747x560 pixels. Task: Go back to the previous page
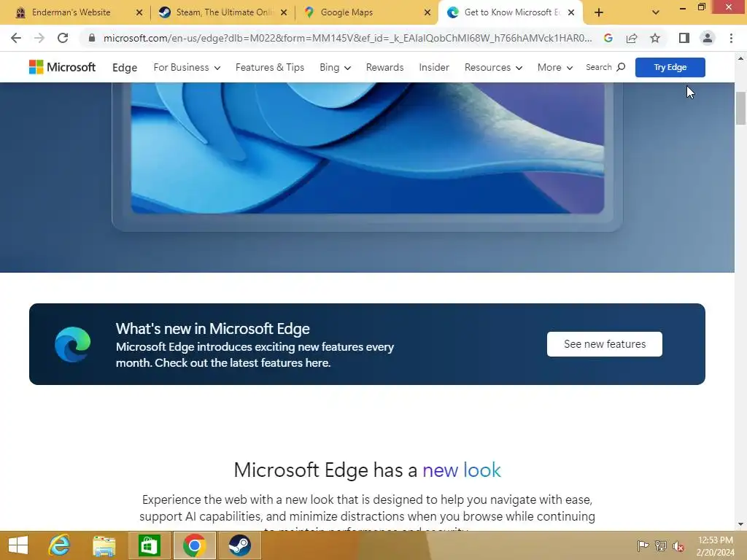pos(16,38)
